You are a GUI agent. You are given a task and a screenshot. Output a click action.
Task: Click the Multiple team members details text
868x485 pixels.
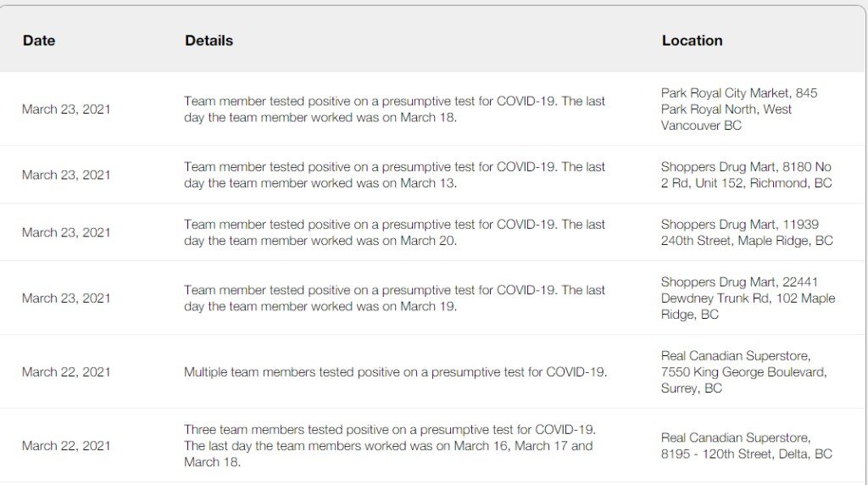[395, 372]
